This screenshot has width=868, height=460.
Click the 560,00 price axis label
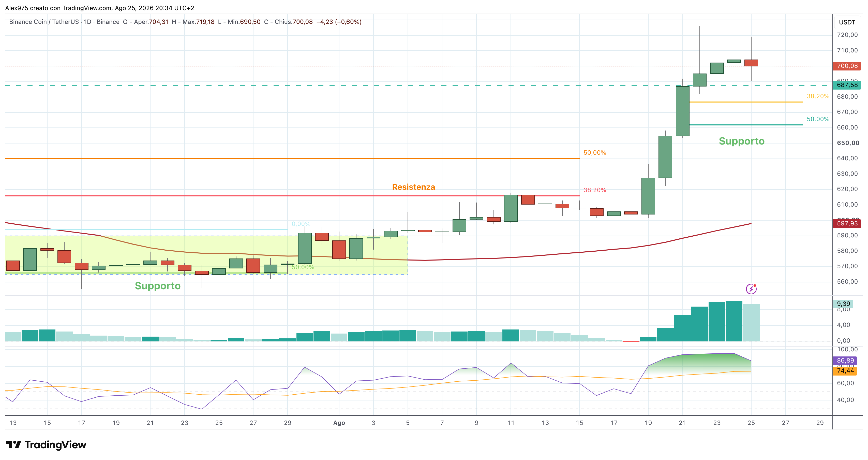pos(847,282)
